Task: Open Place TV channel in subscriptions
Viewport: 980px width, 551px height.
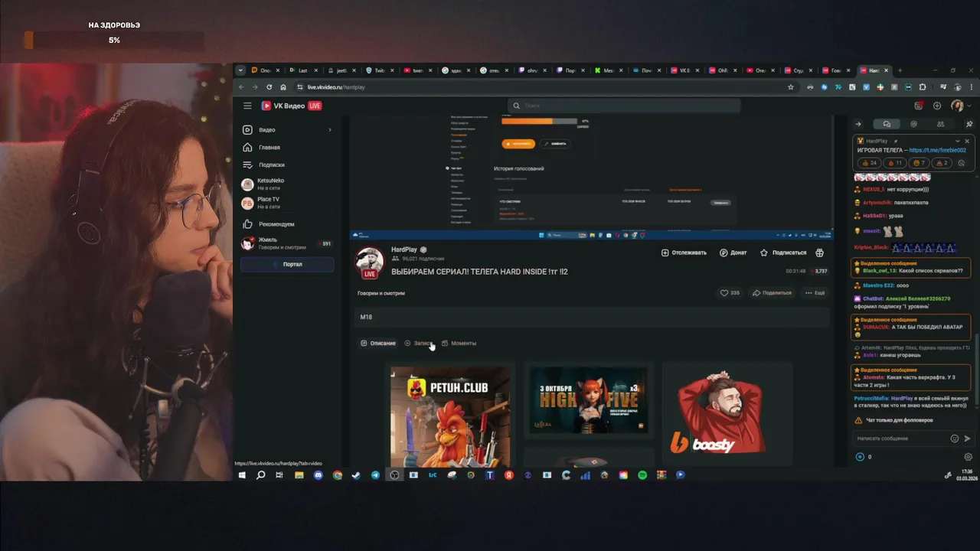Action: 287,203
